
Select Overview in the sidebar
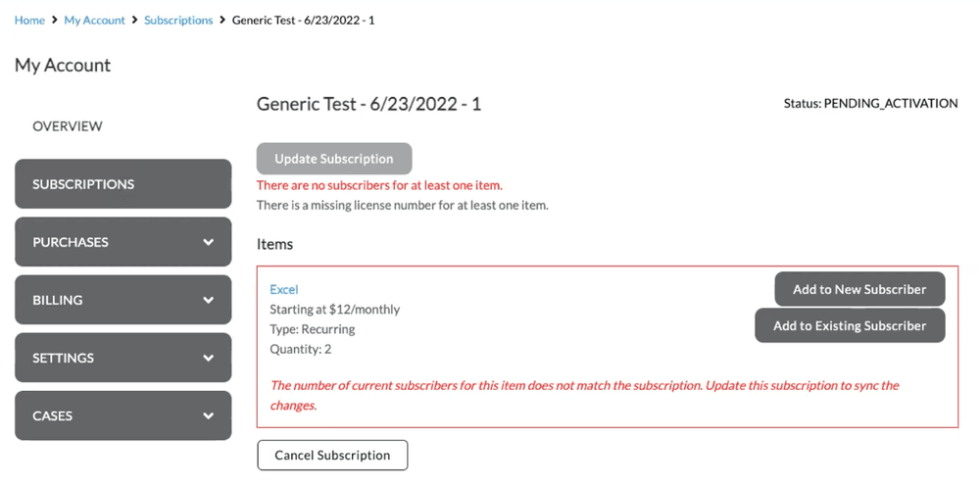coord(68,126)
